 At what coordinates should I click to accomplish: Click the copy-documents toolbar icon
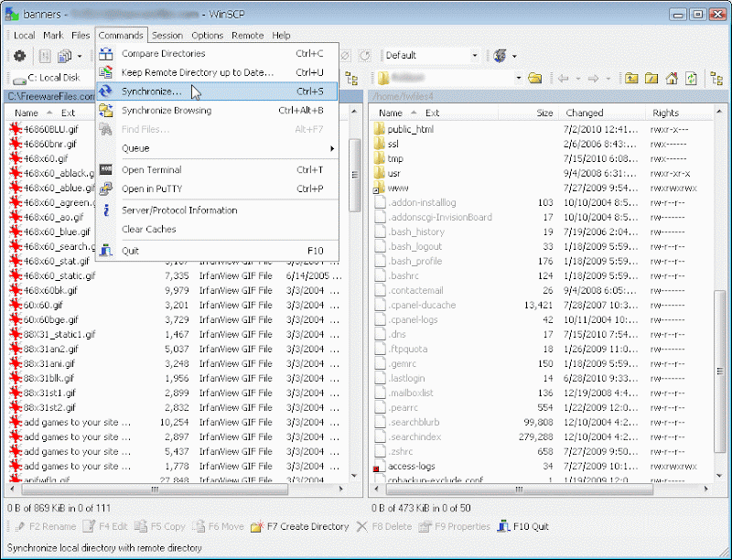(x=64, y=56)
